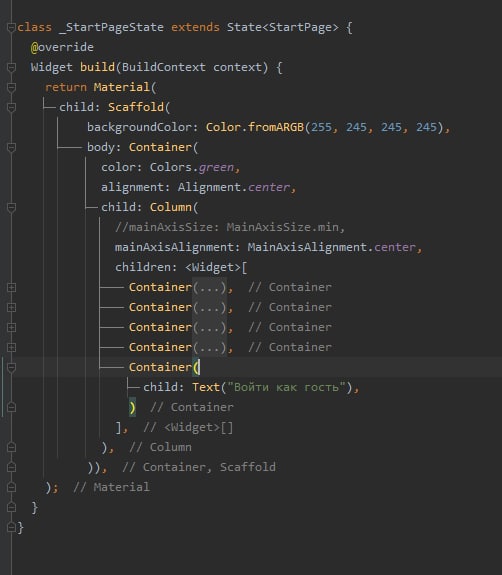Click the '// Column' closing comment
The height and width of the screenshot is (575, 502).
click(x=160, y=447)
